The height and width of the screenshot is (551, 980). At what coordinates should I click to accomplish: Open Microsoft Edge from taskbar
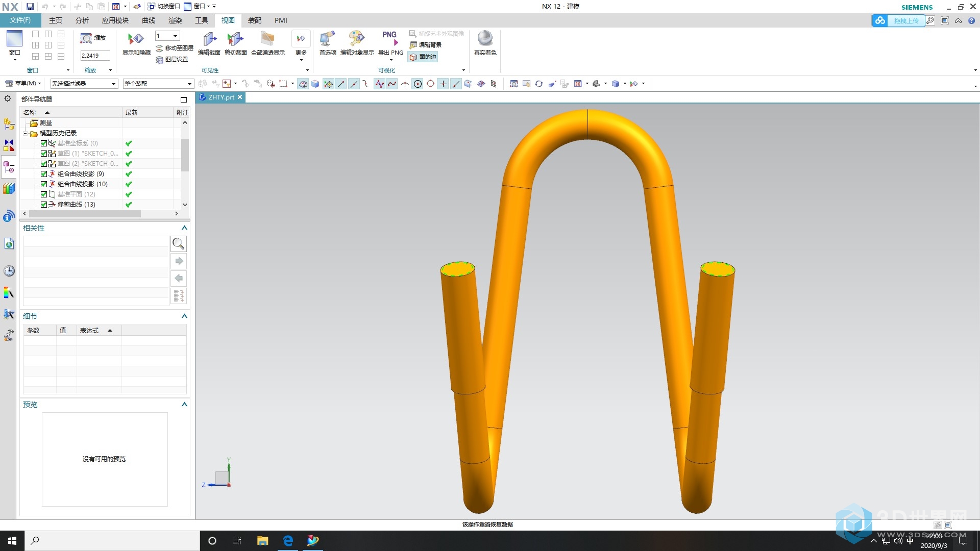288,541
